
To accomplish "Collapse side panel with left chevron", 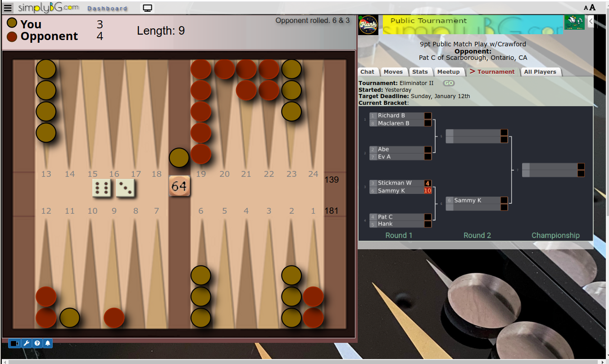I will tap(590, 22).
